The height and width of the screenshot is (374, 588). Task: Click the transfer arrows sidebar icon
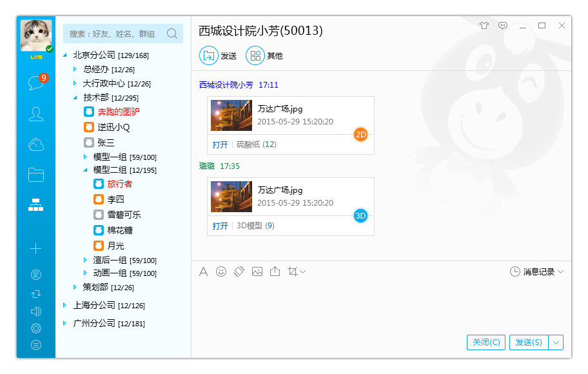point(36,294)
